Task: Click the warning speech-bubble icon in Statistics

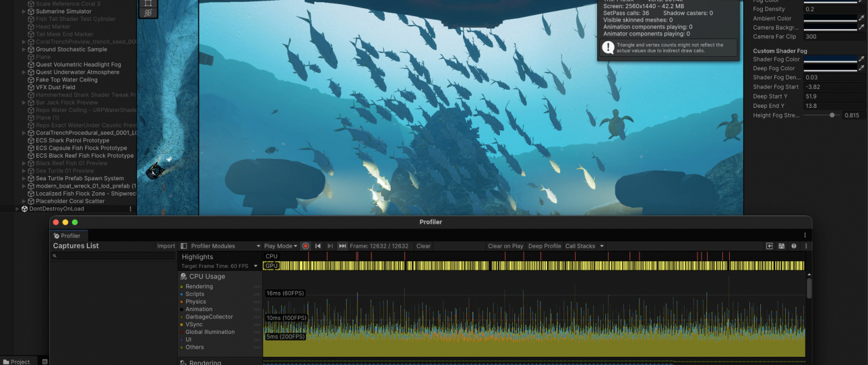Action: click(608, 48)
